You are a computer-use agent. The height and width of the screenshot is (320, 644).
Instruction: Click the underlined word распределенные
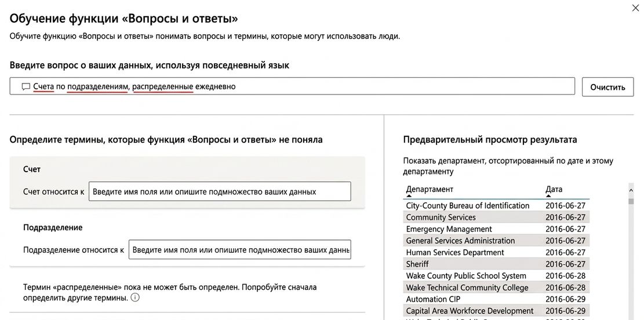[x=163, y=87]
